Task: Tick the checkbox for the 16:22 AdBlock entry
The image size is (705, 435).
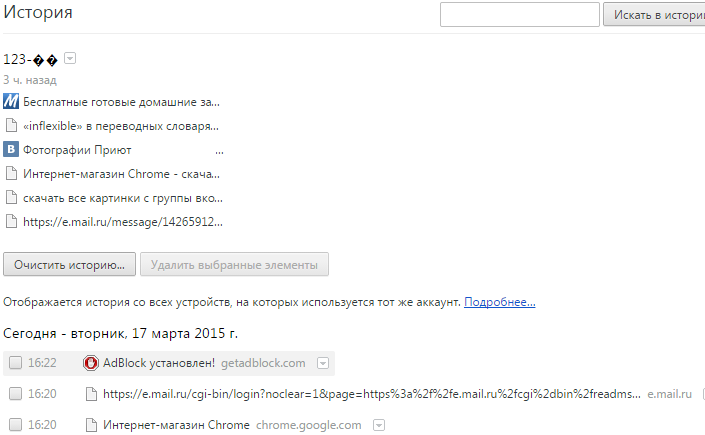Action: pos(15,363)
